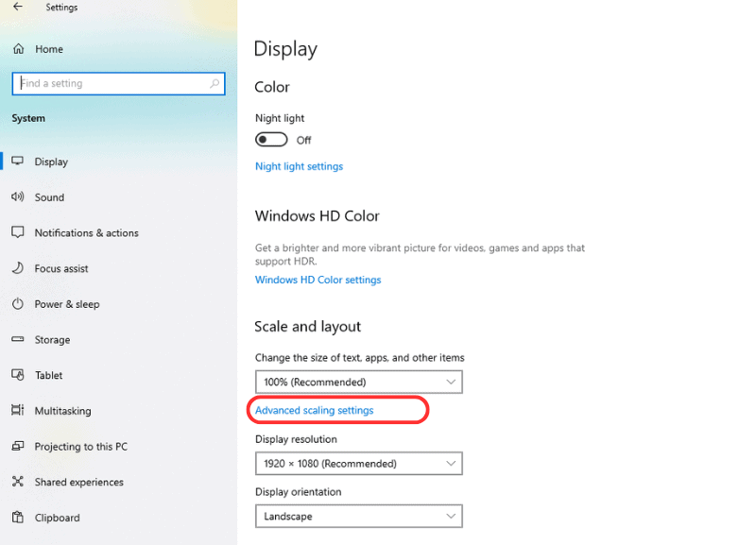This screenshot has width=756, height=545.
Task: Expand the Display resolution dropdown
Action: [x=358, y=464]
